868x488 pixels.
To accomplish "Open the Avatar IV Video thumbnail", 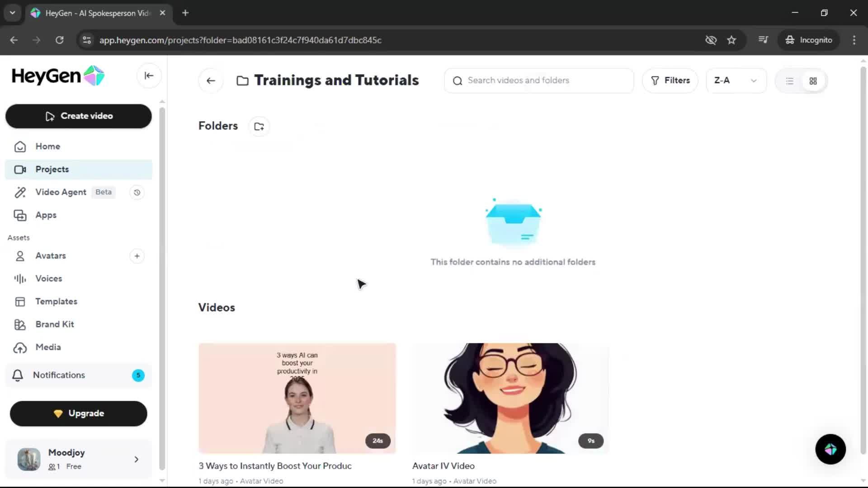I will (x=510, y=398).
